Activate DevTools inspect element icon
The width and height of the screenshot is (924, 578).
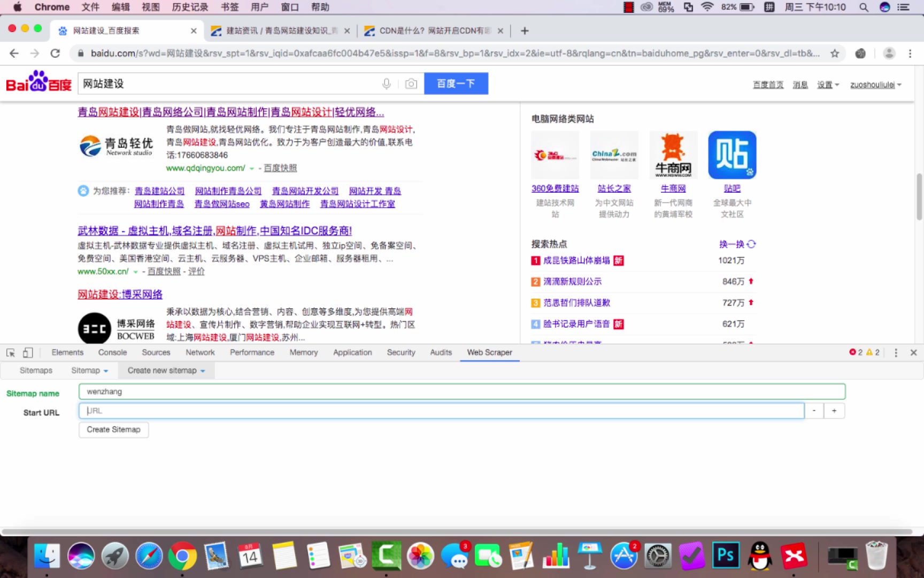(11, 353)
